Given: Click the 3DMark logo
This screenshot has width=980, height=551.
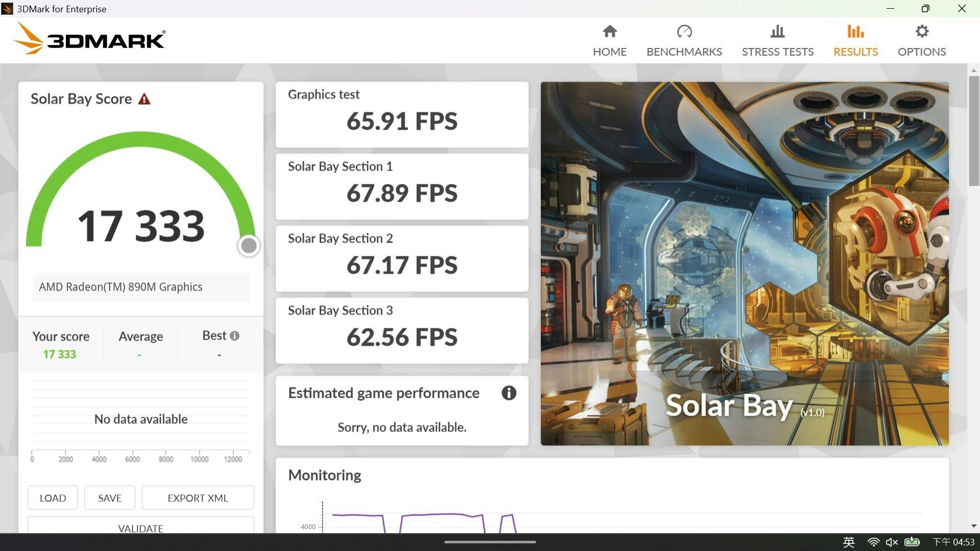Looking at the screenshot, I should 90,39.
